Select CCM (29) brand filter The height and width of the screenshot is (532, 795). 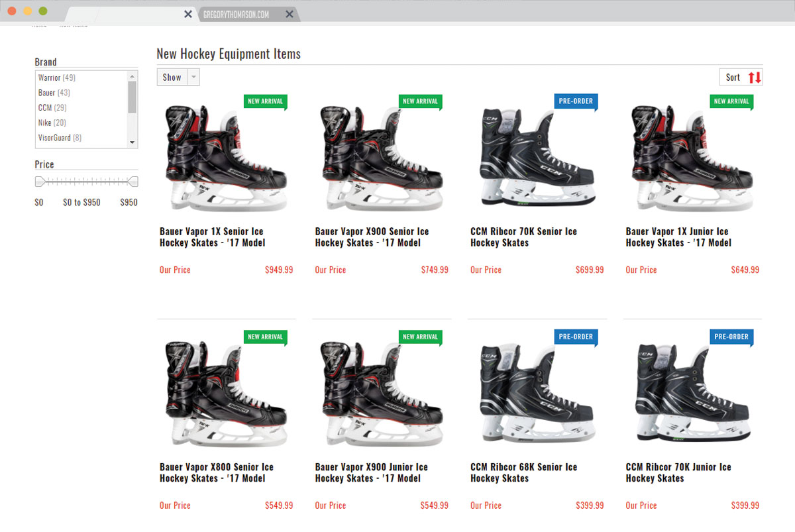coord(52,107)
